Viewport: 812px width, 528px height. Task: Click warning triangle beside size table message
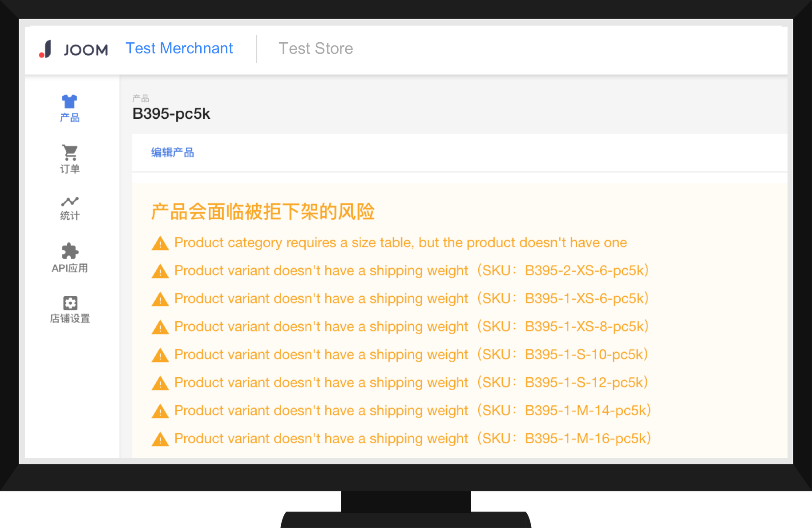(x=160, y=243)
